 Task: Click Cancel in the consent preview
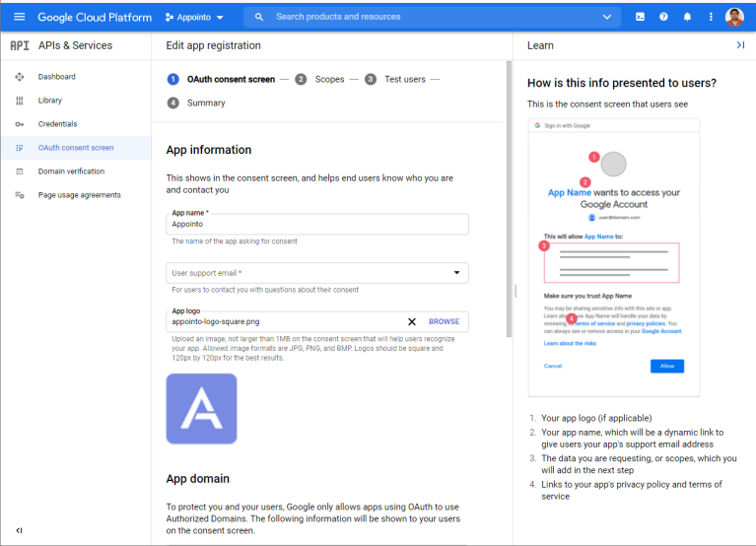tap(553, 366)
